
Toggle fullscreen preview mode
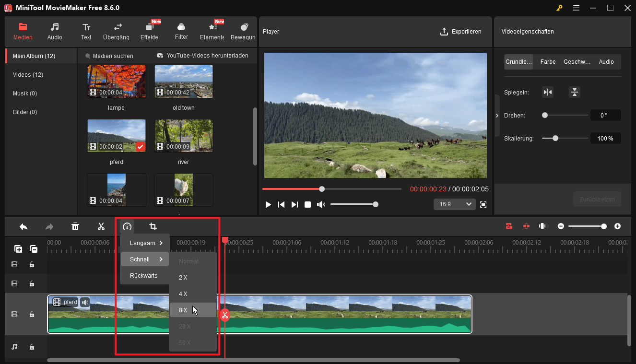click(483, 204)
